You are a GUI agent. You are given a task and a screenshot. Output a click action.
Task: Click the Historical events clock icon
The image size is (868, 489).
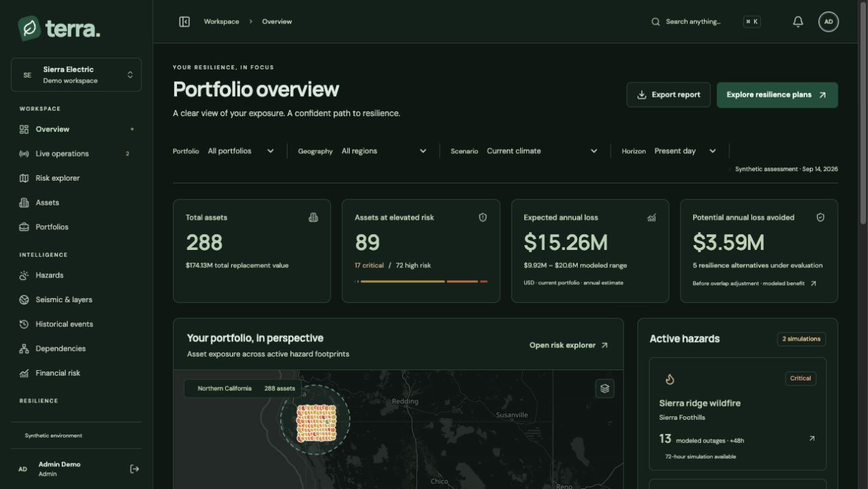24,324
